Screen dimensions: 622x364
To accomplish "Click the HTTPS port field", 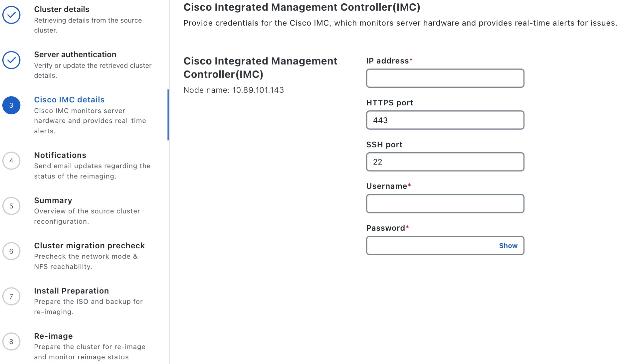I will (445, 120).
